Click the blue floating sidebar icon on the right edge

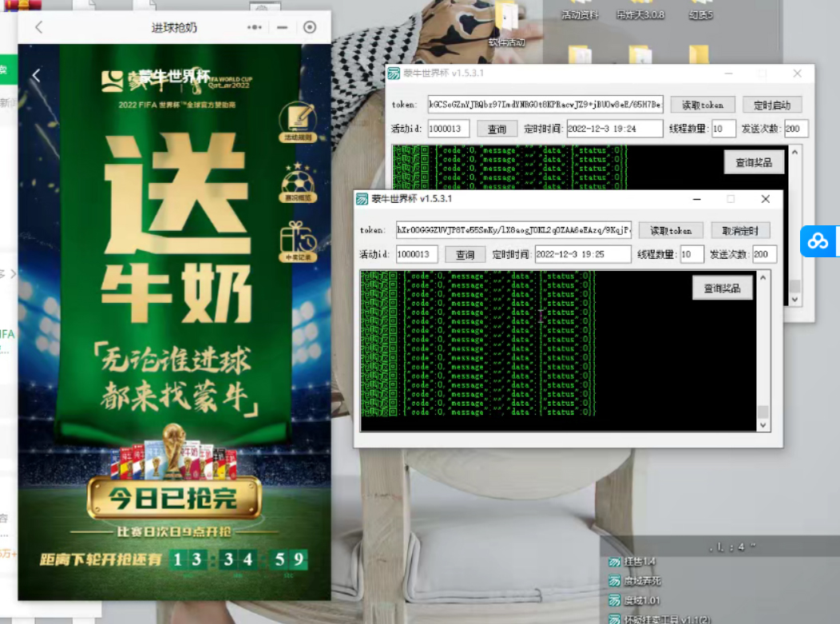pos(818,240)
